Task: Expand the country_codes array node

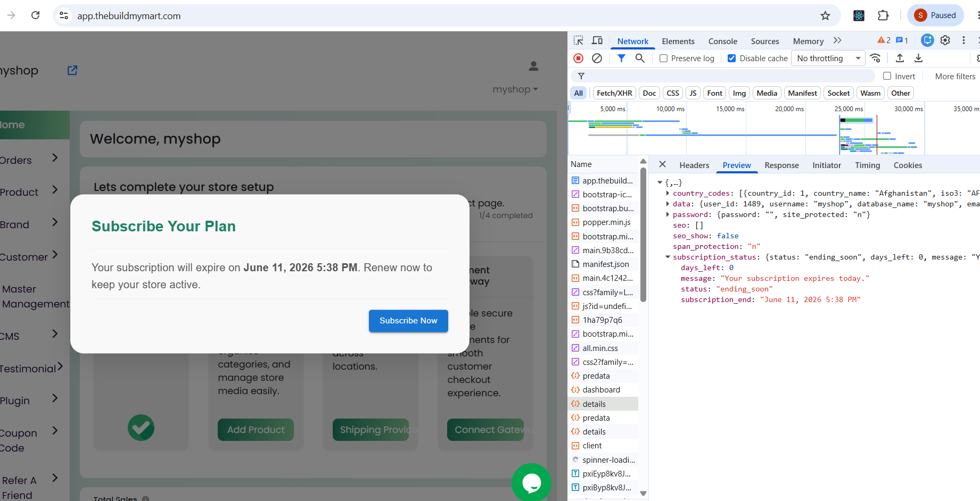Action: click(x=668, y=193)
